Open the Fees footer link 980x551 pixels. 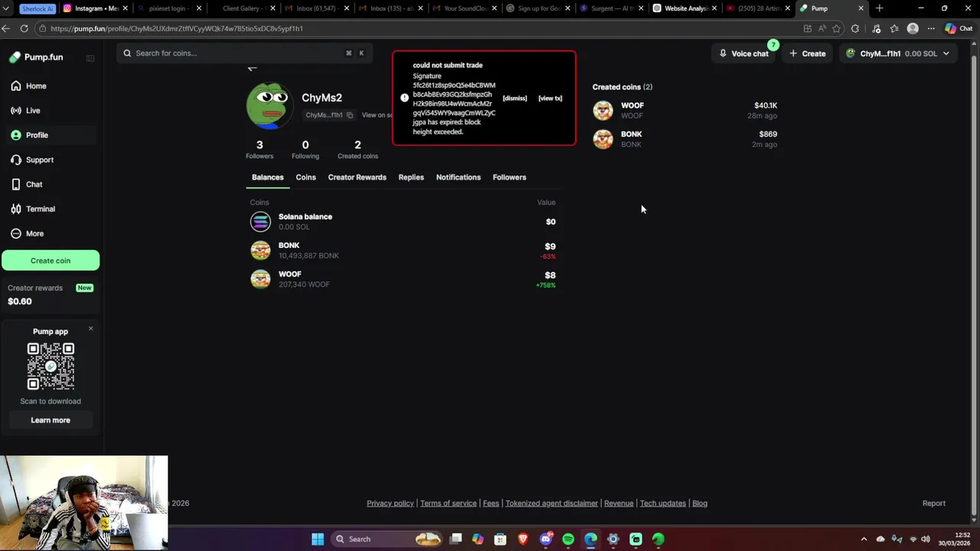491,504
